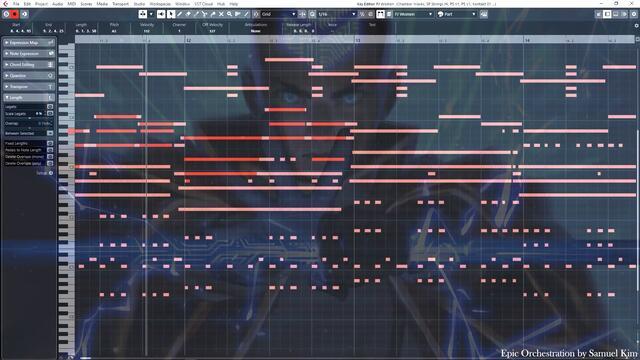Activate the Object Selection arrow tool
The image size is (640, 360).
click(171, 14)
